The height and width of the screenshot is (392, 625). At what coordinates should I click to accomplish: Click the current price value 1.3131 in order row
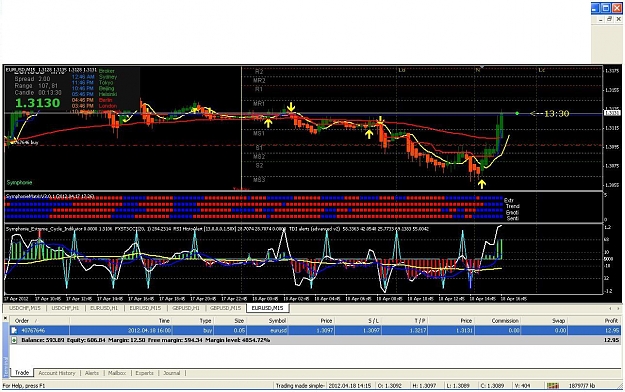tap(465, 331)
